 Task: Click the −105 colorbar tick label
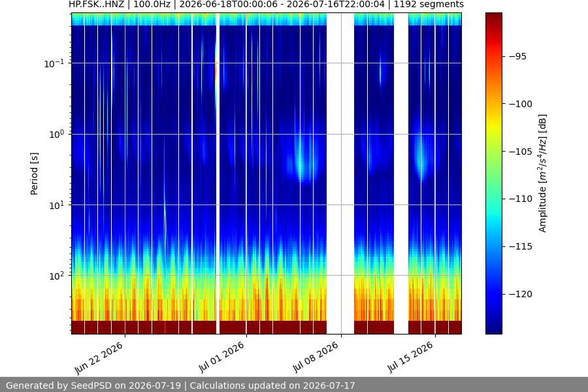521,152
